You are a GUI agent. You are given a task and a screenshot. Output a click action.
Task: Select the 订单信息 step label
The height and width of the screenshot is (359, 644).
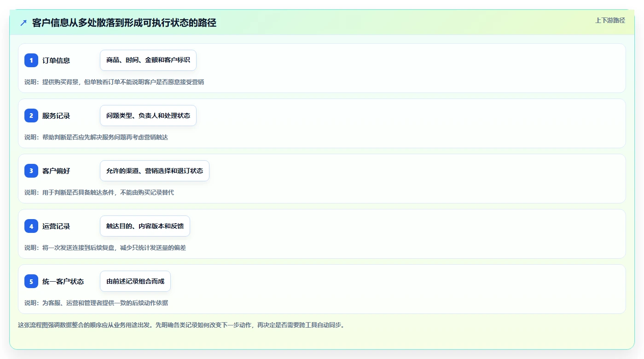click(56, 60)
